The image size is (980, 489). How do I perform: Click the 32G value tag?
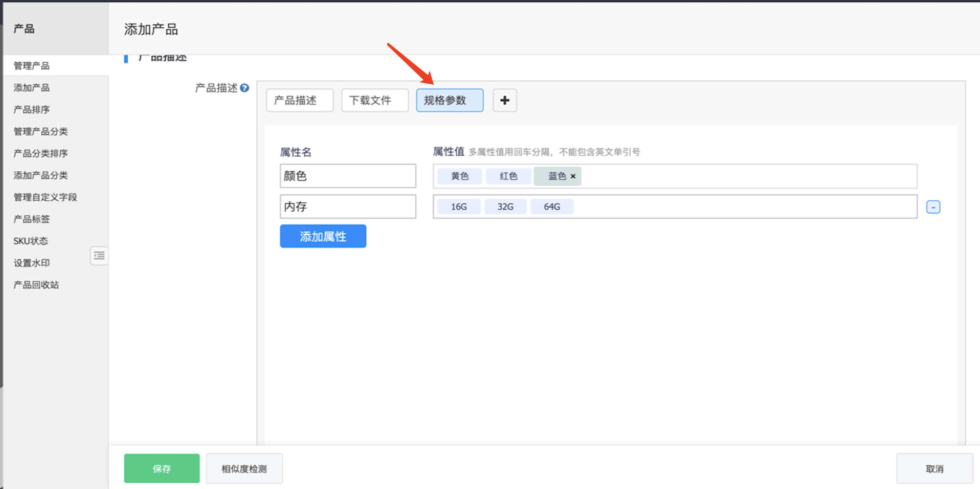[x=505, y=207]
